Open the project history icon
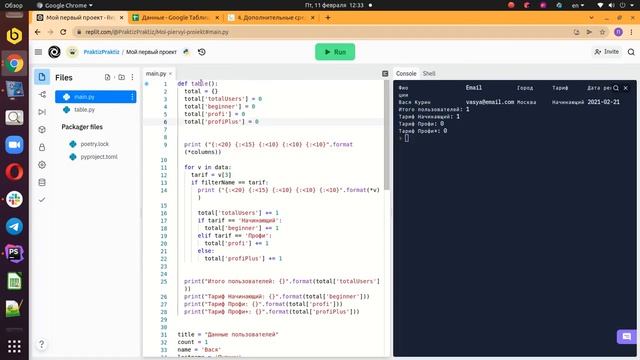640x360 pixels. coord(202,52)
